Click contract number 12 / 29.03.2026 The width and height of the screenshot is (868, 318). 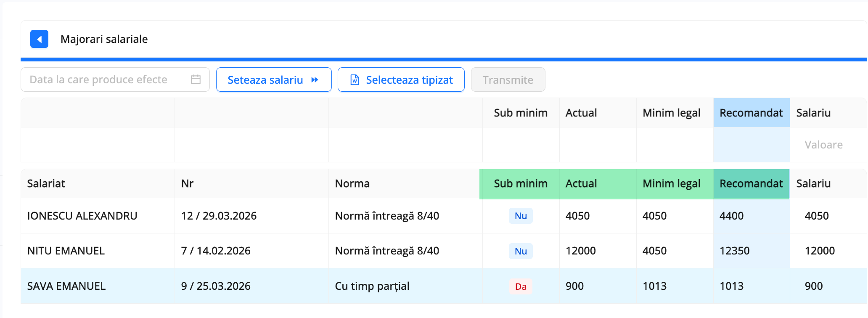coord(219,216)
